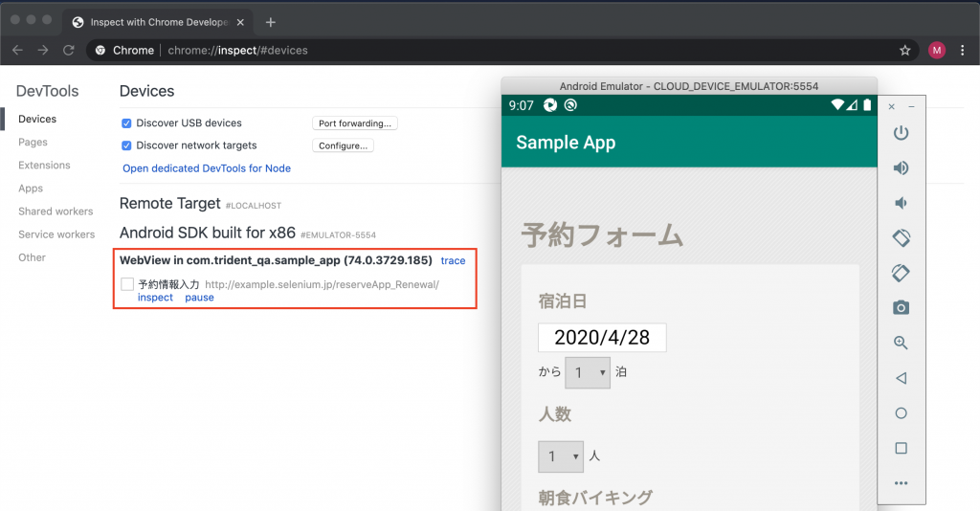This screenshot has width=980, height=511.
Task: Click the emulator power button icon
Action: coord(901,133)
